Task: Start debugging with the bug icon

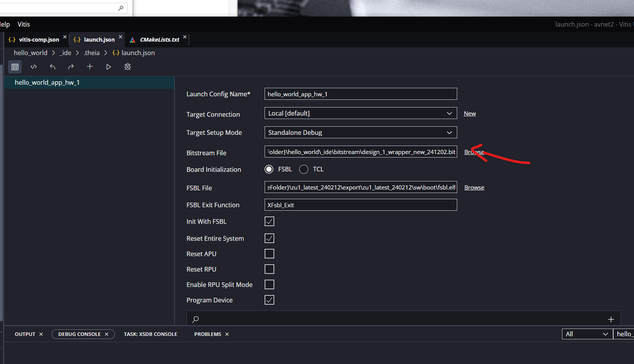Action: pos(127,67)
